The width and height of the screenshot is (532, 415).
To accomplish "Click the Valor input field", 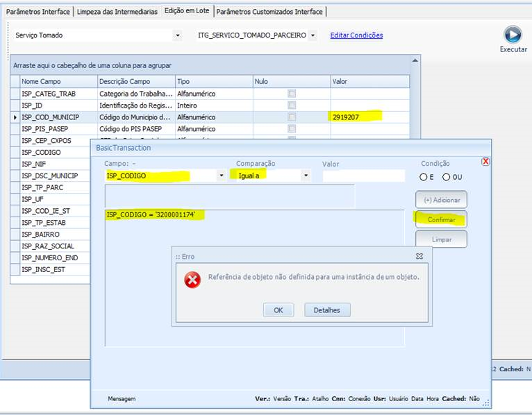I will [363, 176].
